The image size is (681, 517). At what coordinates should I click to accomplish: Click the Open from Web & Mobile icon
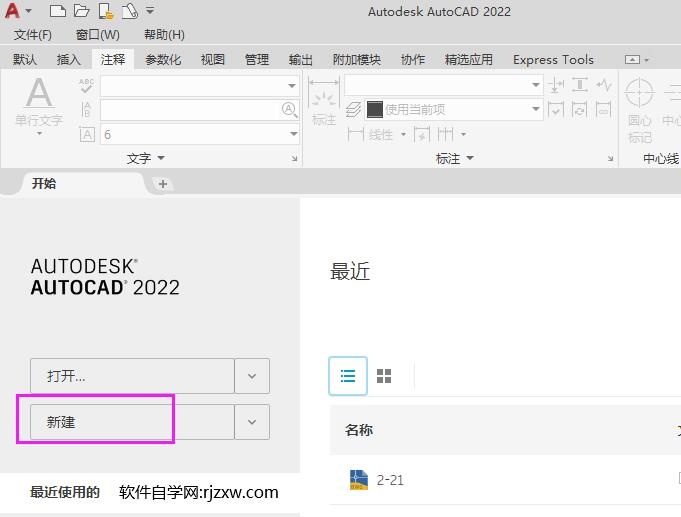pos(106,11)
